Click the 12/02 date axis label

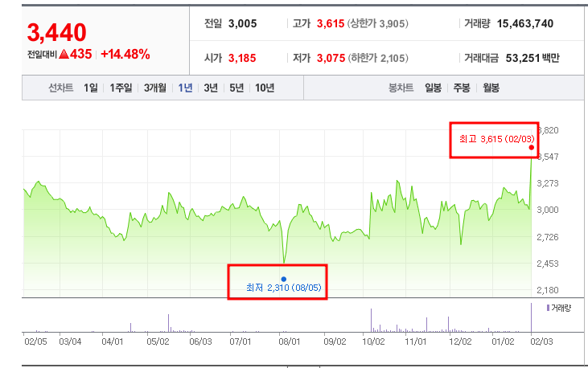pyautogui.click(x=460, y=341)
